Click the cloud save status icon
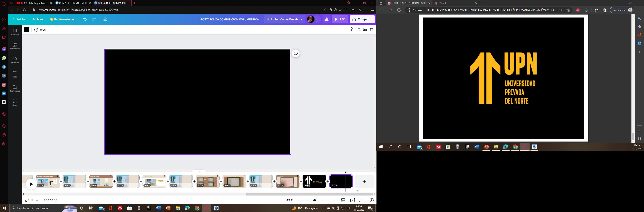644x212 pixels. [105, 19]
